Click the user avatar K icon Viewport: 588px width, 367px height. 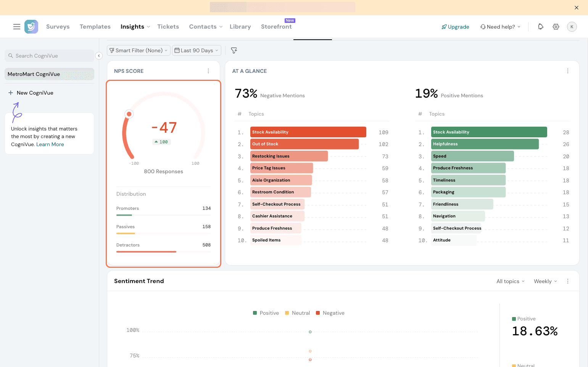coord(572,27)
